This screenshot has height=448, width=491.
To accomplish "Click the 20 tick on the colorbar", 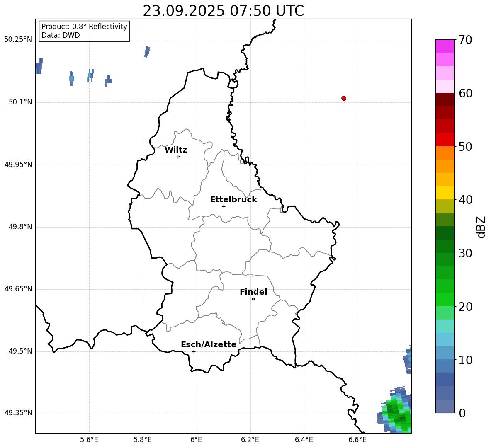I will pyautogui.click(x=465, y=307).
